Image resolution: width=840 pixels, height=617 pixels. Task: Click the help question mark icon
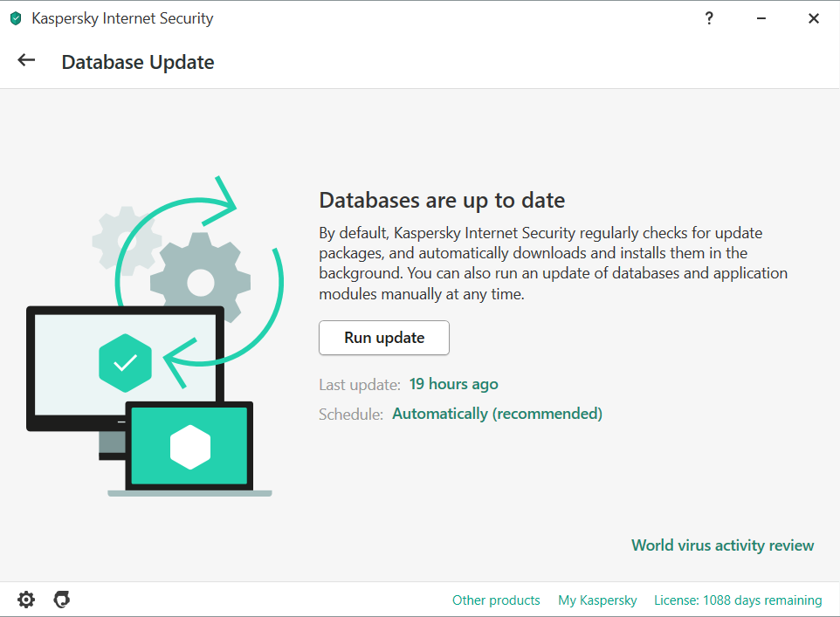[709, 18]
